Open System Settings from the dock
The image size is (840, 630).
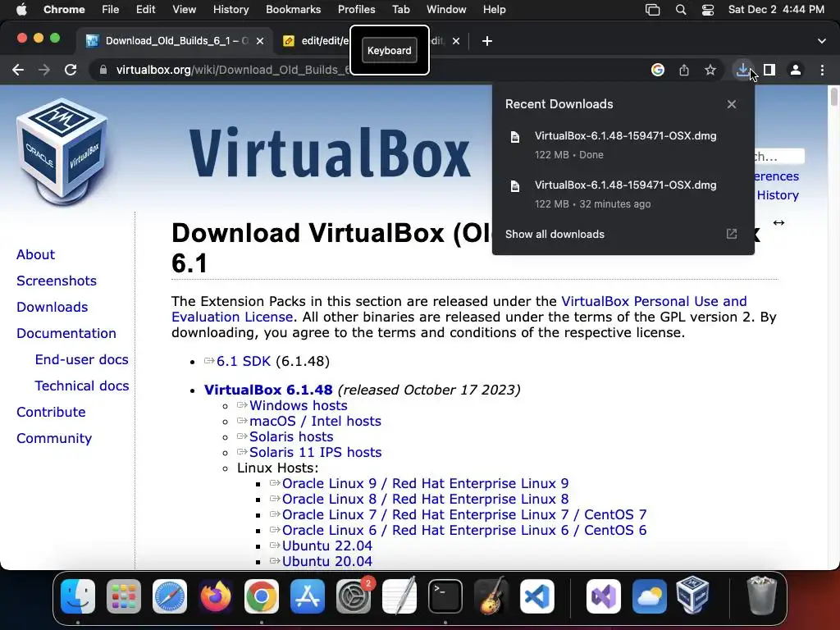click(x=354, y=596)
